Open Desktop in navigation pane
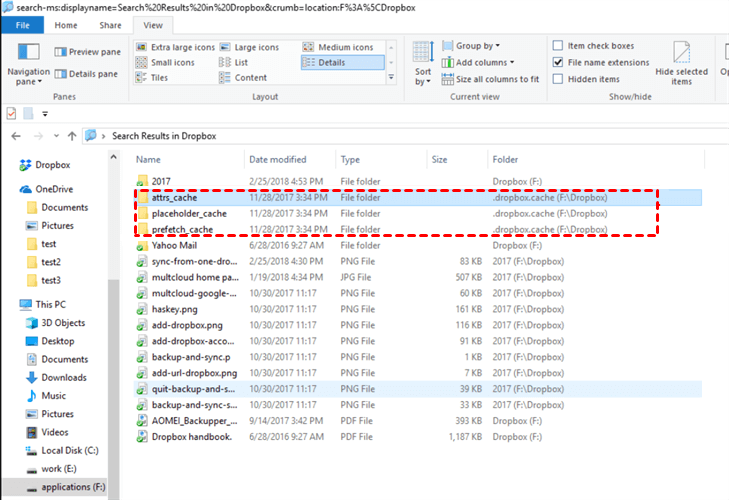This screenshot has width=729, height=500. [x=50, y=341]
